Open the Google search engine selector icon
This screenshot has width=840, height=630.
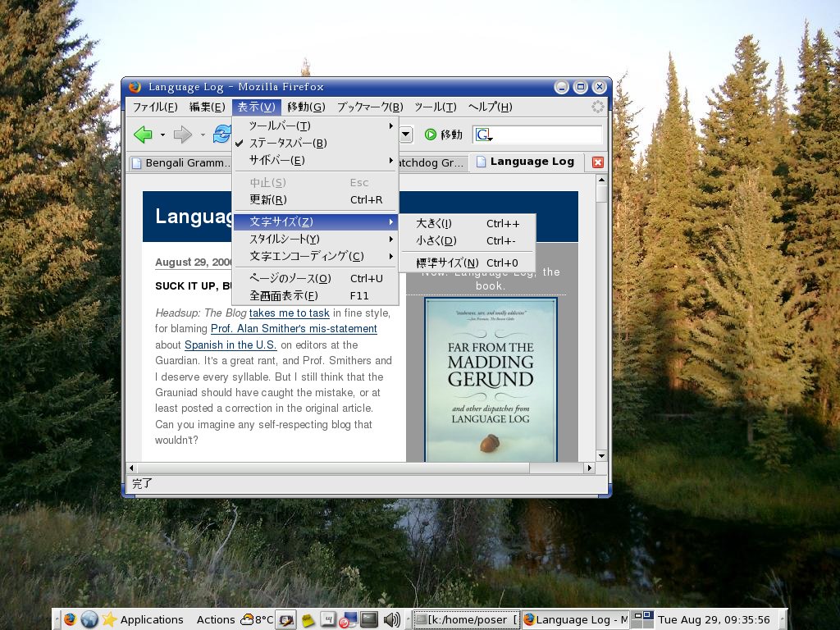click(484, 135)
